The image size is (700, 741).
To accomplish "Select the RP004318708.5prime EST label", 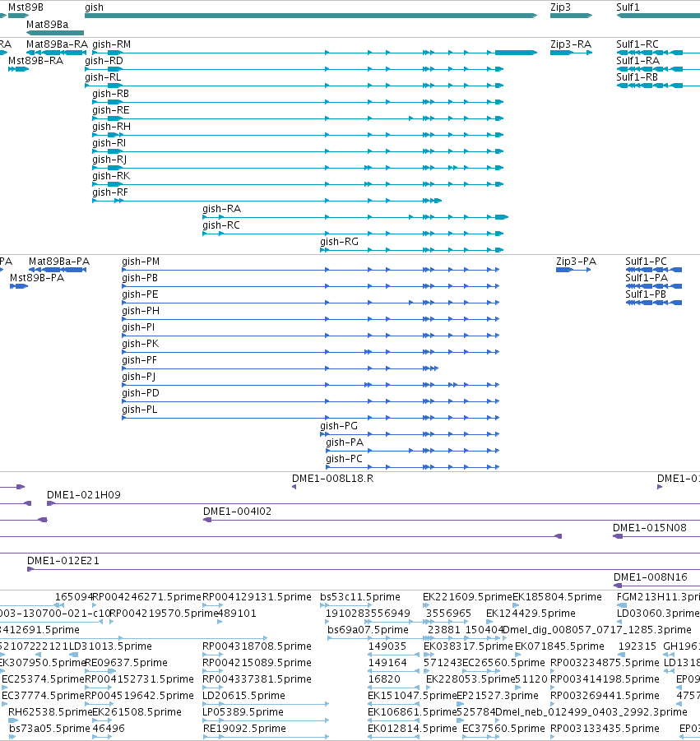I will pos(257,646).
